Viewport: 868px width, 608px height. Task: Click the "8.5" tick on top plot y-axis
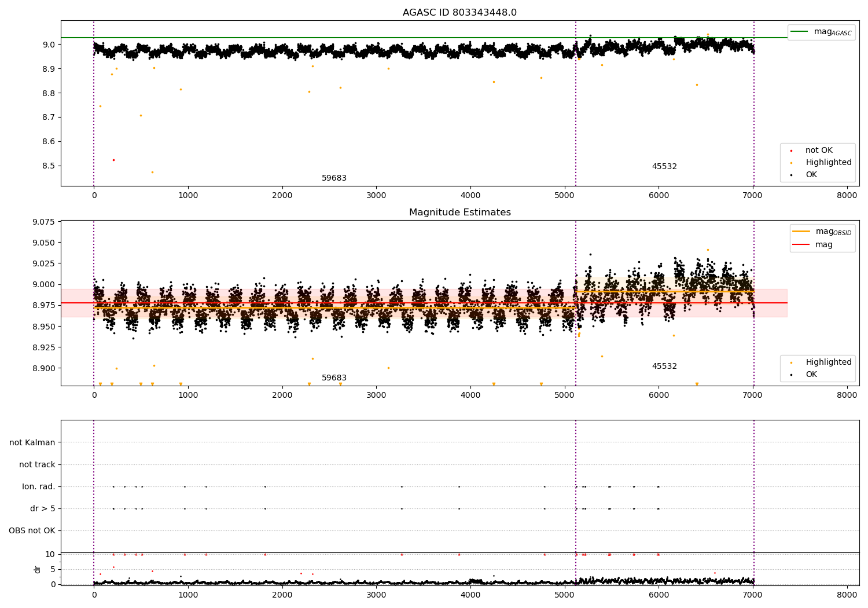(49, 166)
